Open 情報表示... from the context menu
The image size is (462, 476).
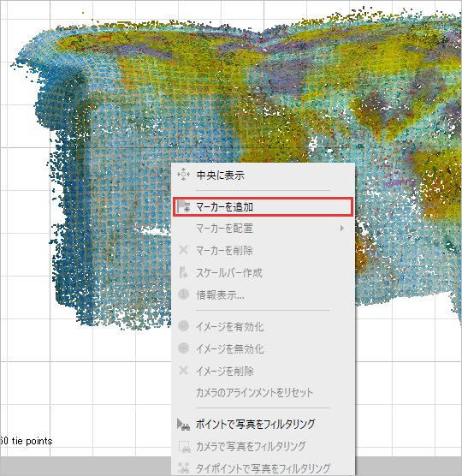pos(263,295)
